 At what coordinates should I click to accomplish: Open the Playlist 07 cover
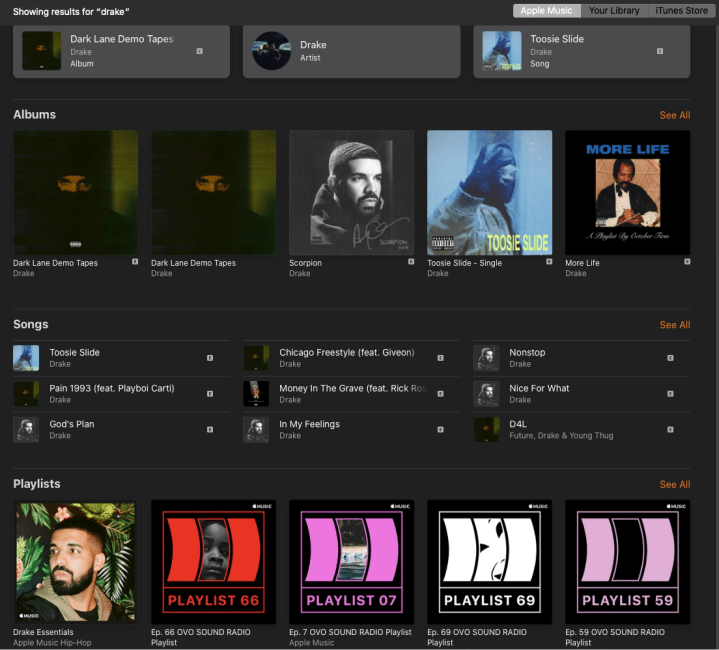[352, 562]
